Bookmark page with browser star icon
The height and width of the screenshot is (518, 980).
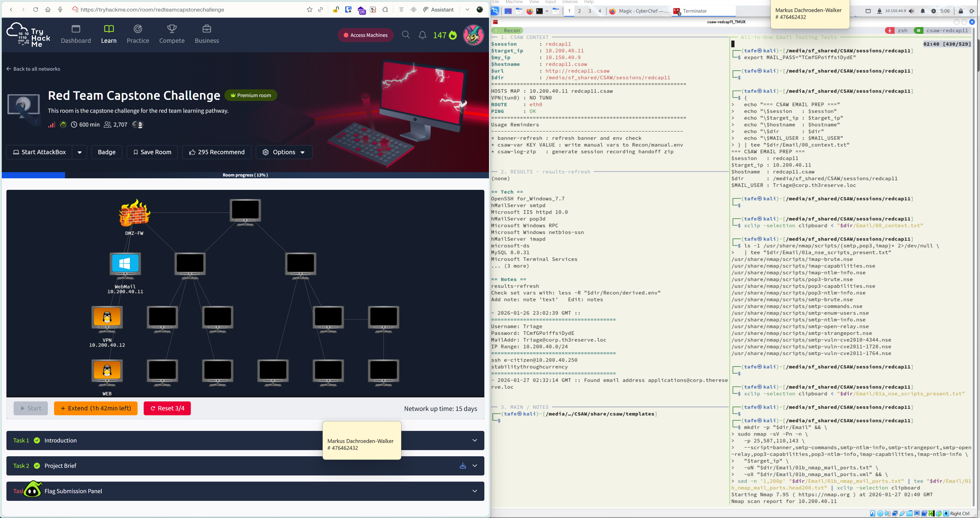[x=309, y=9]
